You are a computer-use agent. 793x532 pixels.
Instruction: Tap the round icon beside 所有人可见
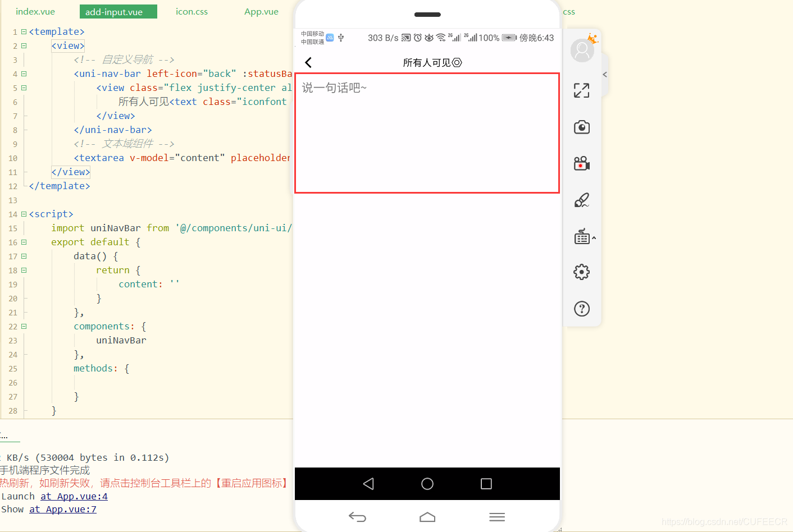point(457,62)
